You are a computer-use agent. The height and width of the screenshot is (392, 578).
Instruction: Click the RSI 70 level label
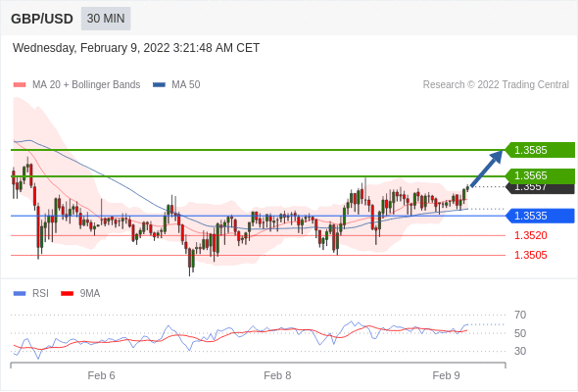click(520, 315)
